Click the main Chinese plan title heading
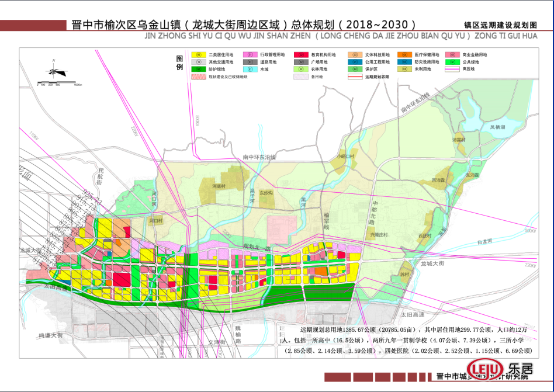The image size is (554, 392). click(244, 25)
